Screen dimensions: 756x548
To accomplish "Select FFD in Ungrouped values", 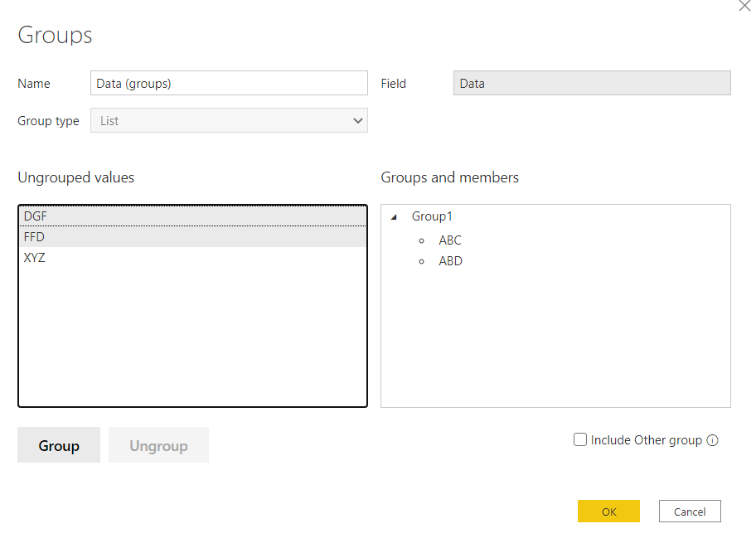I will coord(192,237).
